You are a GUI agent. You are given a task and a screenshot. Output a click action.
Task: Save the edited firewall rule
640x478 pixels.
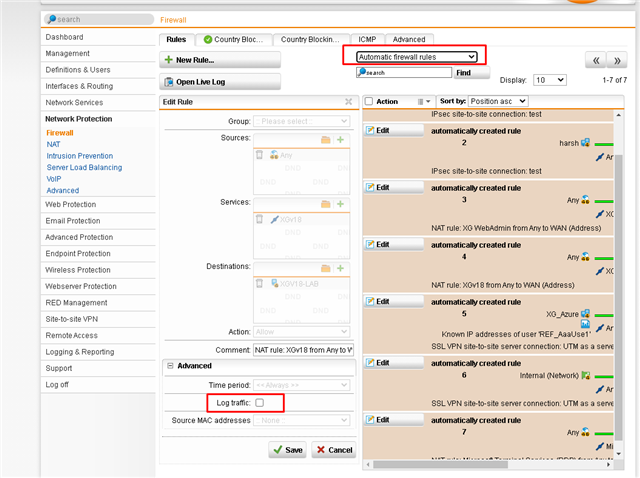tap(287, 450)
